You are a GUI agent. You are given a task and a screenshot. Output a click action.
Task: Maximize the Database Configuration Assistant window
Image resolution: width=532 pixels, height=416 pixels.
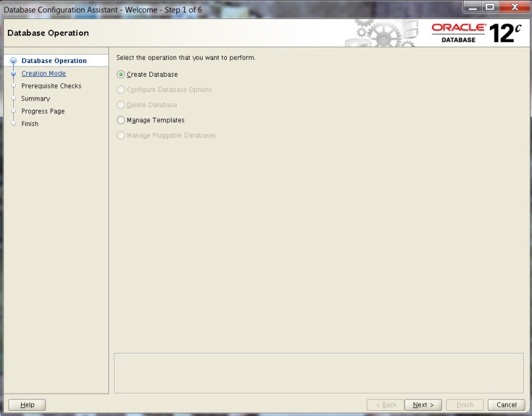490,8
